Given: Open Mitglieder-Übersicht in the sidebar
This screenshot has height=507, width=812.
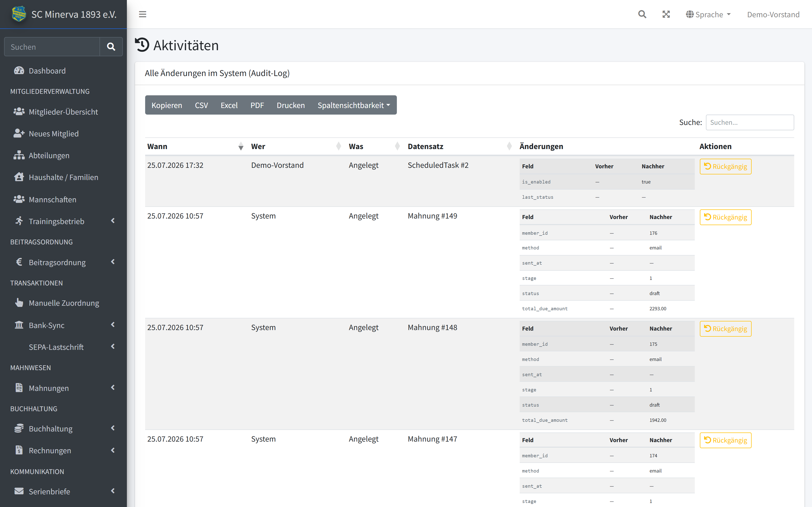Looking at the screenshot, I should pos(63,112).
